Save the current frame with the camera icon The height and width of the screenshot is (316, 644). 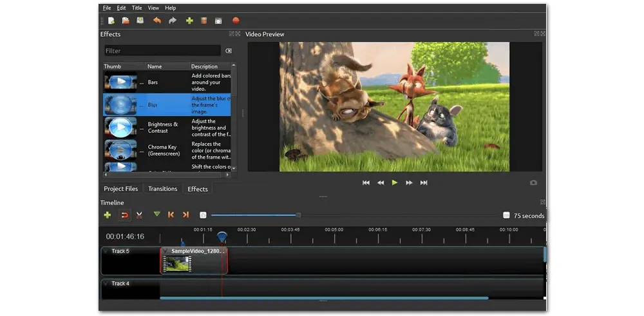[x=533, y=183]
